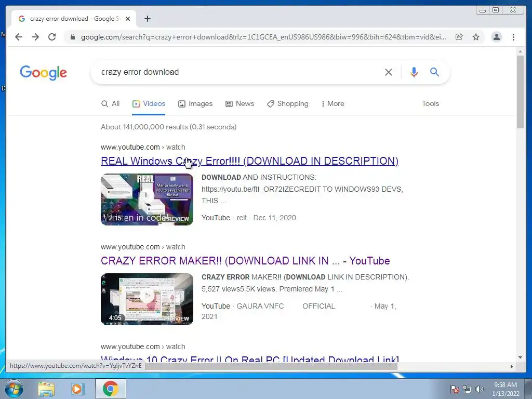The width and height of the screenshot is (532, 399).
Task: Open Action Center flag icon
Action: tap(455, 389)
